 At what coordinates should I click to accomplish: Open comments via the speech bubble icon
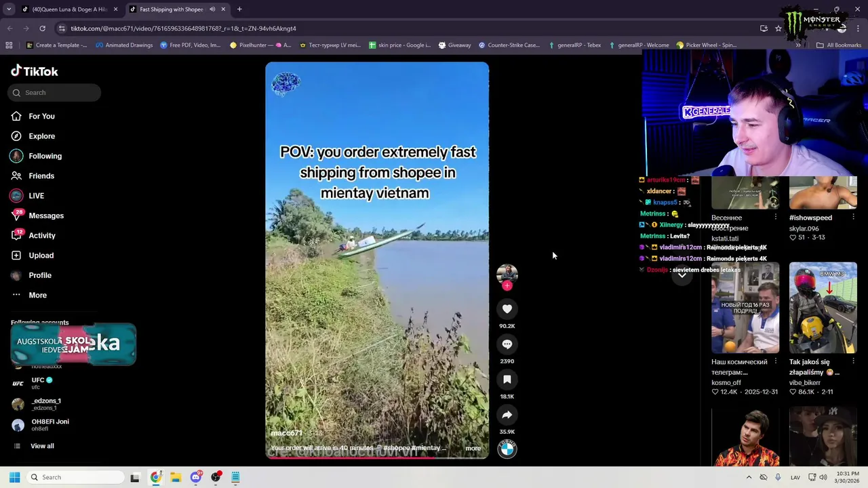(507, 344)
